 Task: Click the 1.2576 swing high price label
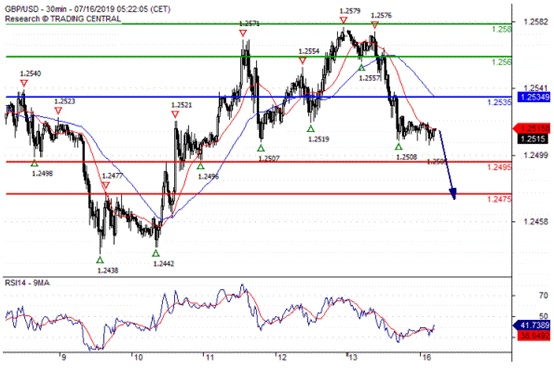point(381,15)
